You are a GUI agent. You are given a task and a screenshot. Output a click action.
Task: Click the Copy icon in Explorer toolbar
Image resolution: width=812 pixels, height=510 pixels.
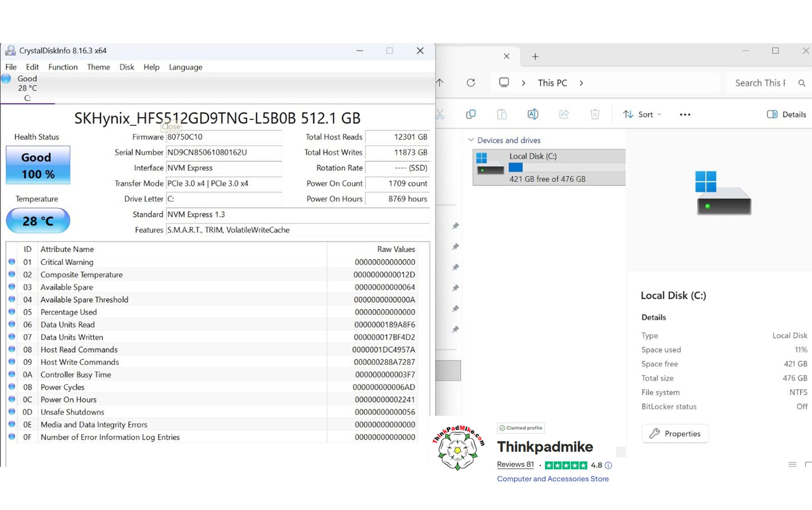coord(471,114)
